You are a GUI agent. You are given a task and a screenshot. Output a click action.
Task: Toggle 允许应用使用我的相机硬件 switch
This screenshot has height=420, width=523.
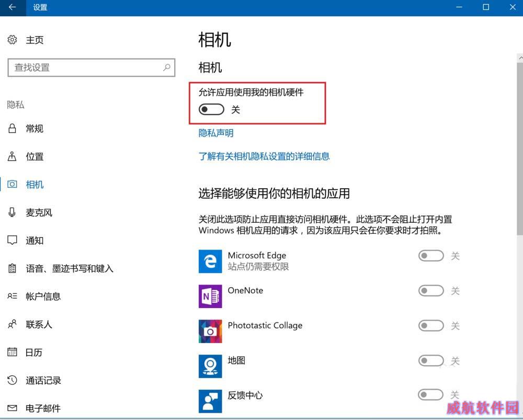click(211, 109)
